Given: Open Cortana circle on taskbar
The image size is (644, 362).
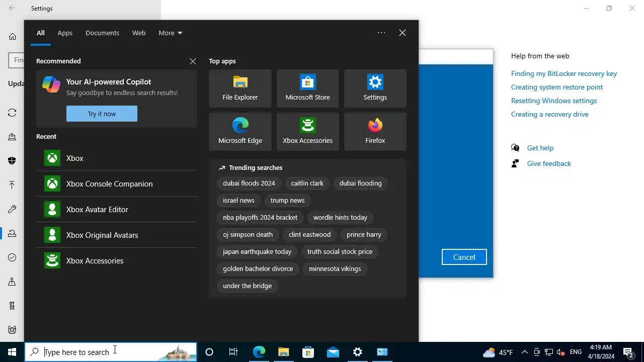Looking at the screenshot, I should click(209, 352).
